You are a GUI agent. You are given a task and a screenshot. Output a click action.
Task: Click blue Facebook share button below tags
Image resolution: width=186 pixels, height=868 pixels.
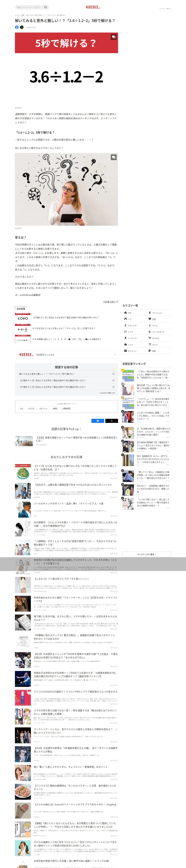pos(98,421)
